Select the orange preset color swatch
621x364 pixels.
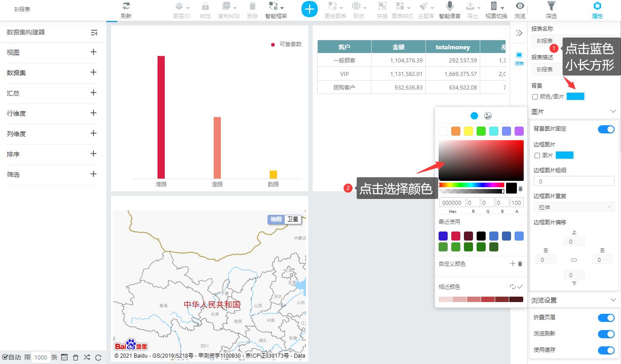point(456,131)
